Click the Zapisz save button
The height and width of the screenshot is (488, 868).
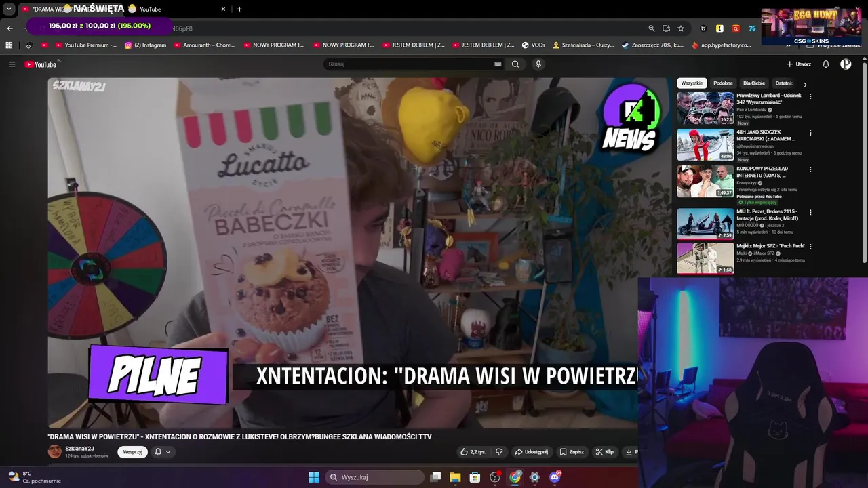point(572,452)
